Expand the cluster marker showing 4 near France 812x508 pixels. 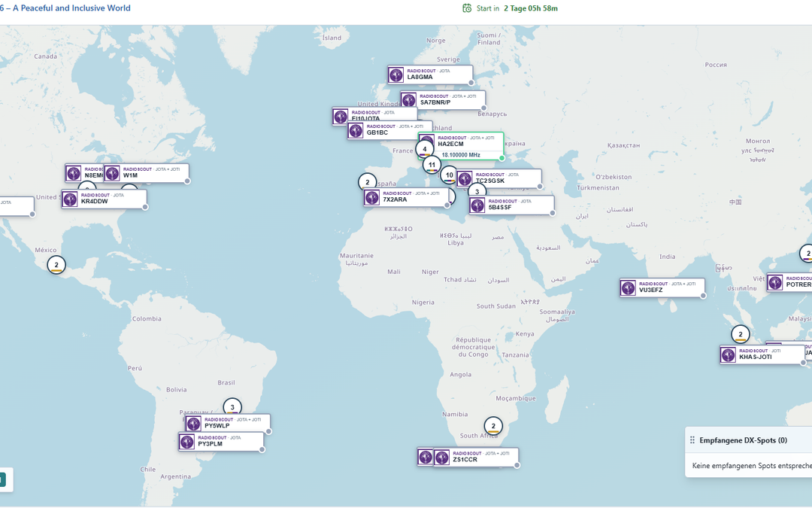(425, 149)
